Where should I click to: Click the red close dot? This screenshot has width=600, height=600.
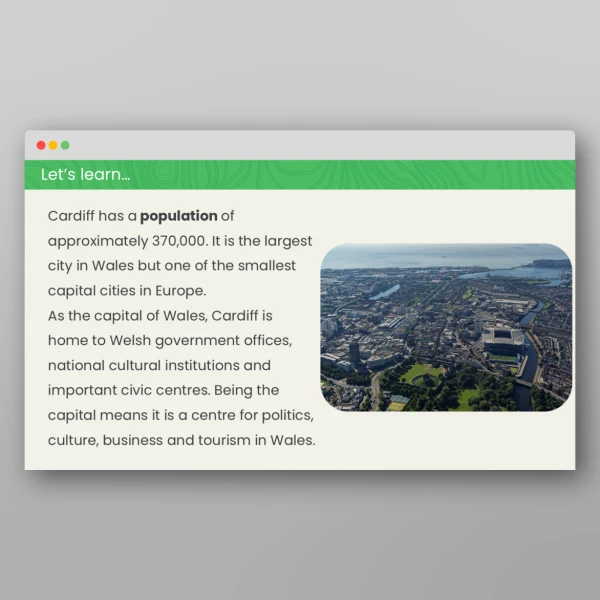(x=41, y=145)
